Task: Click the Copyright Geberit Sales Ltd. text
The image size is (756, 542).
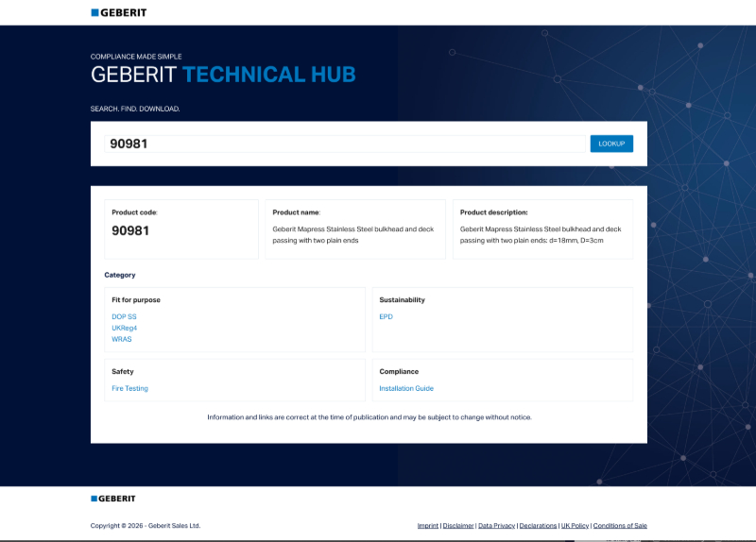Action: pos(146,526)
